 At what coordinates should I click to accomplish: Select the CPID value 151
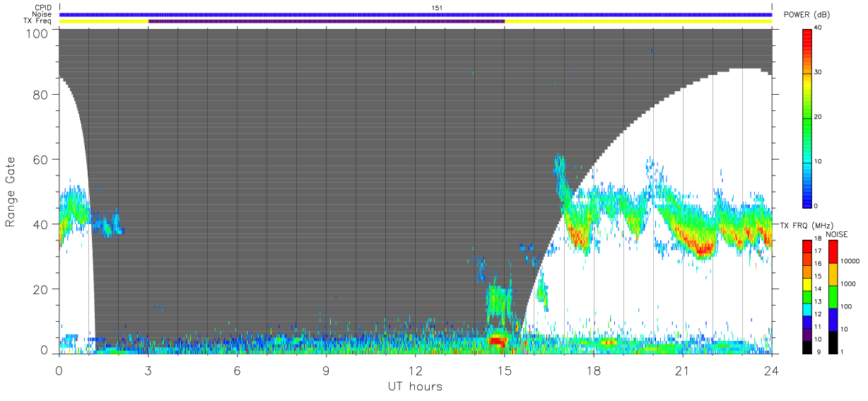[x=437, y=8]
